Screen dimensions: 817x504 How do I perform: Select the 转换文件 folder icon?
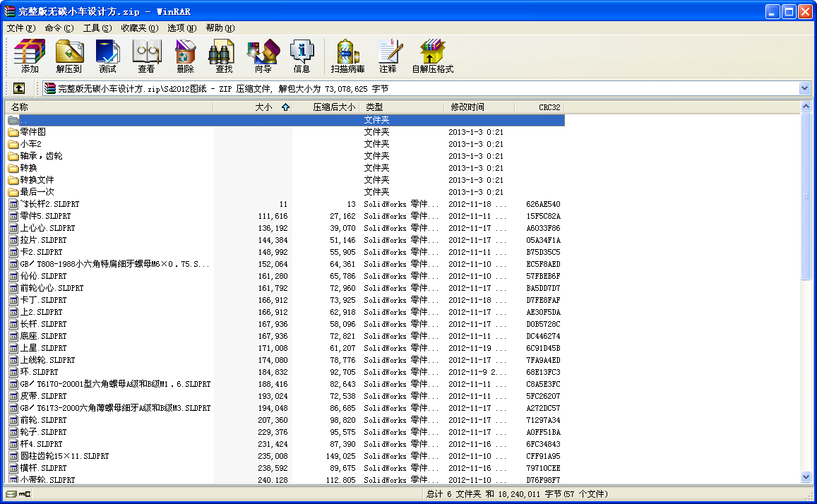click(13, 180)
